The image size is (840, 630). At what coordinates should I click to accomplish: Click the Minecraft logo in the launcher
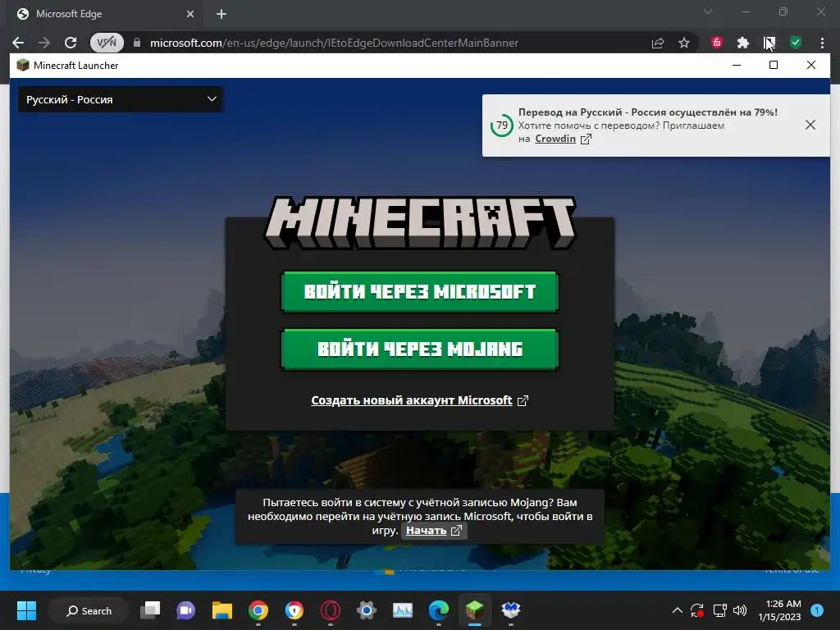click(420, 223)
